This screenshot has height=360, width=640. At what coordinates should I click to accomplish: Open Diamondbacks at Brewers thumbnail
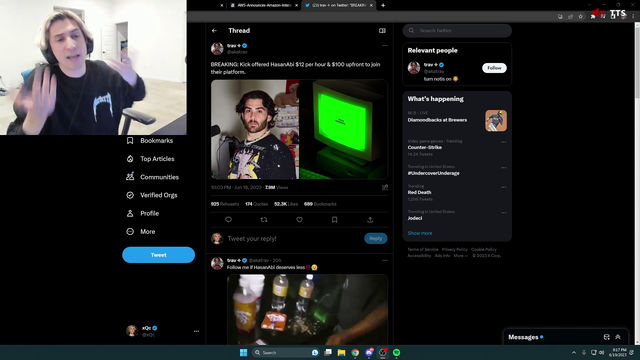click(496, 120)
